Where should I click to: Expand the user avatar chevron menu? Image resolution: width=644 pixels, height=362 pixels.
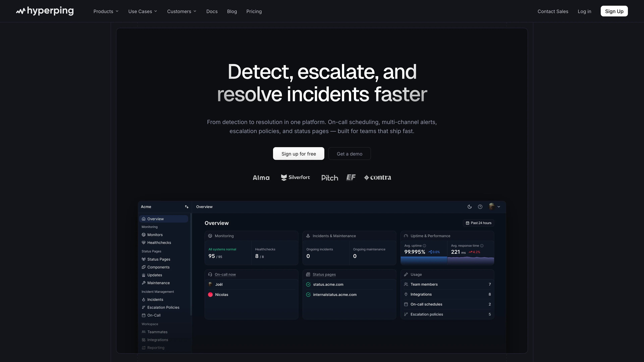[499, 207]
